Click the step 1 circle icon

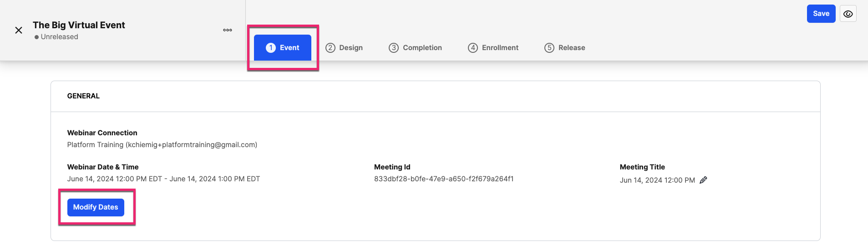coord(271,48)
